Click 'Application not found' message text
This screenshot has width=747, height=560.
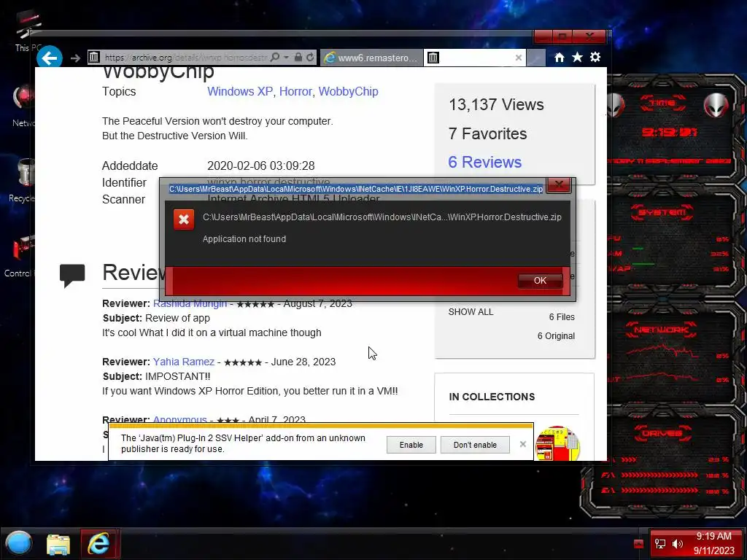tap(244, 239)
